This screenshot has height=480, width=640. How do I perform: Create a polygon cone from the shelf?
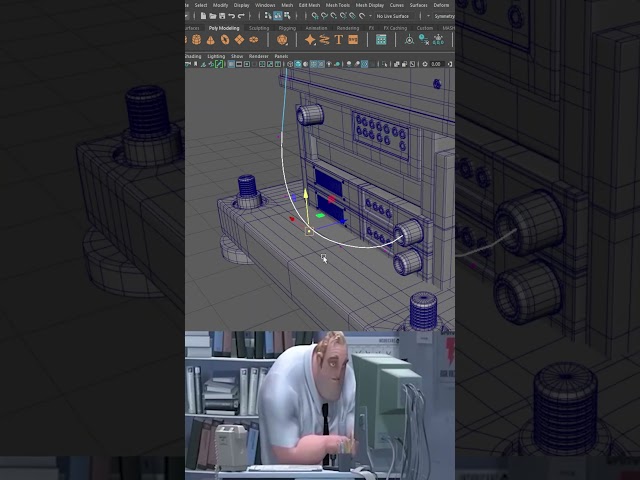211,40
